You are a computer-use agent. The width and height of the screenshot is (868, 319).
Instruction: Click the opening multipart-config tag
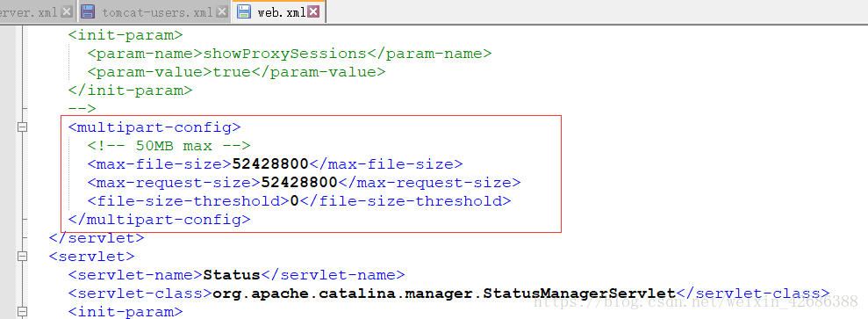[154, 127]
